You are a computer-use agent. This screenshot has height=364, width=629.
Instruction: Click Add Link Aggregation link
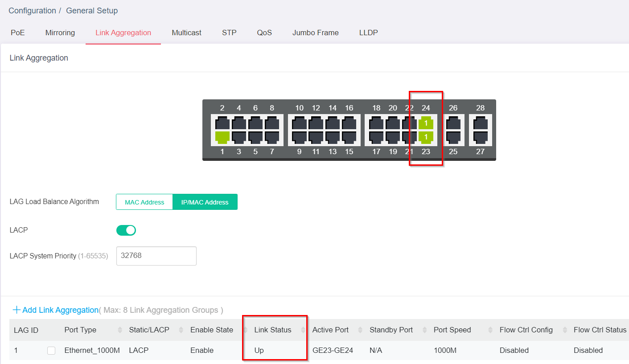(56, 310)
